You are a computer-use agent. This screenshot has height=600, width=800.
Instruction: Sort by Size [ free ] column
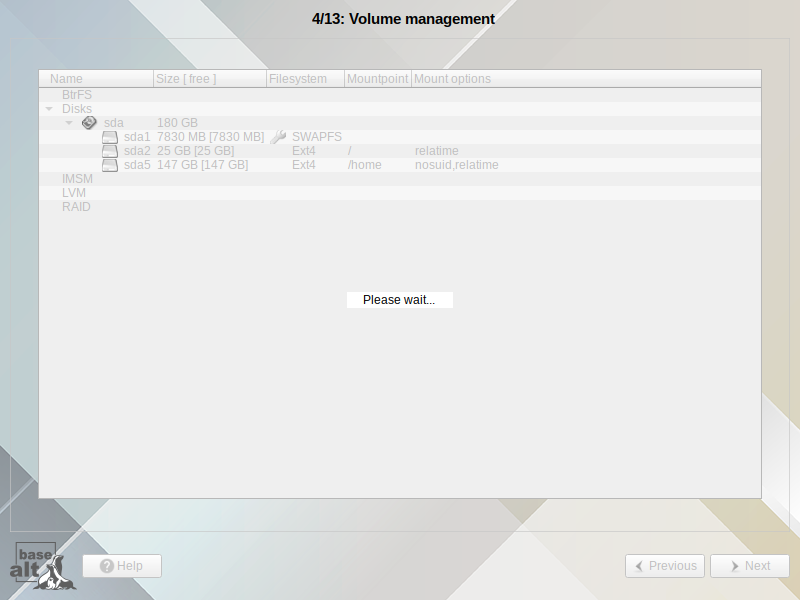click(x=210, y=79)
